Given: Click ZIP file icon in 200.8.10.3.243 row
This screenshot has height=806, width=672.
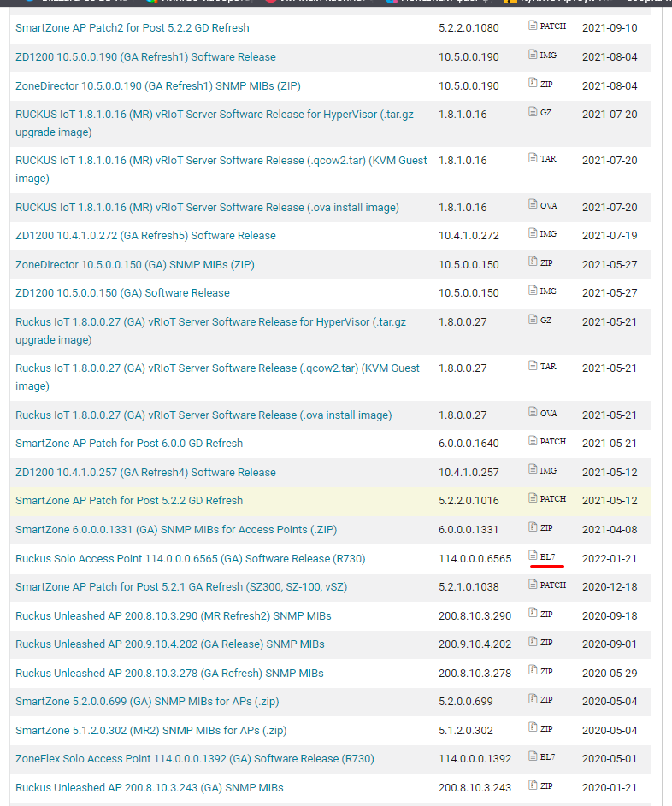Looking at the screenshot, I should tap(533, 785).
